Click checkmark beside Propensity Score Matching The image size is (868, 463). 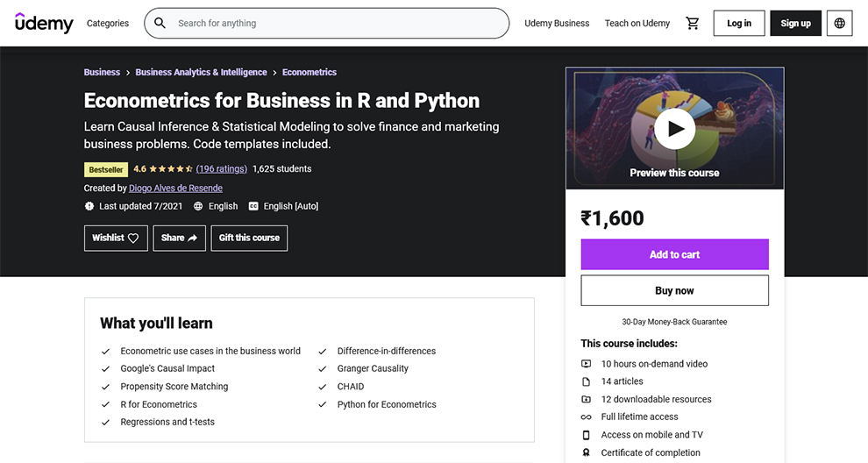tap(105, 387)
